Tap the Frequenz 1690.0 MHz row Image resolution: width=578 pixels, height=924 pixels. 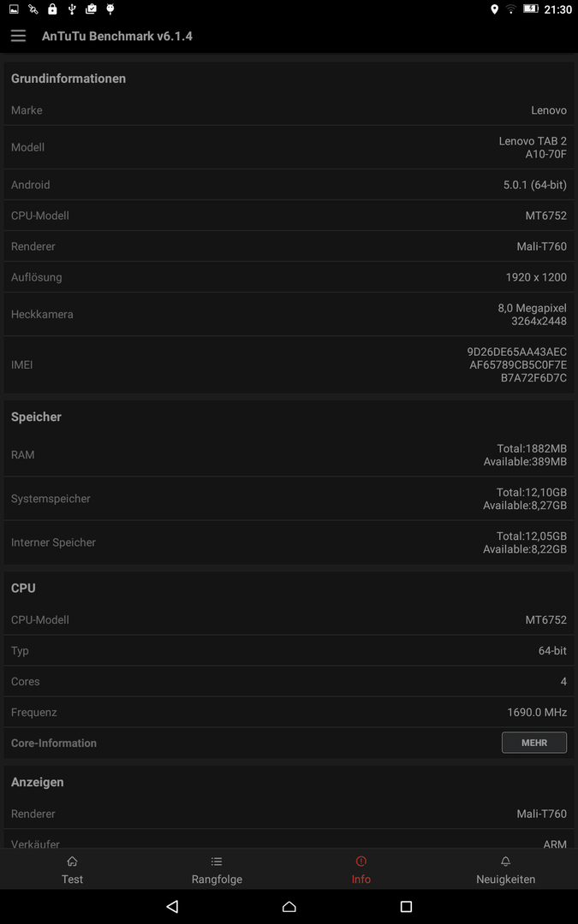(289, 712)
